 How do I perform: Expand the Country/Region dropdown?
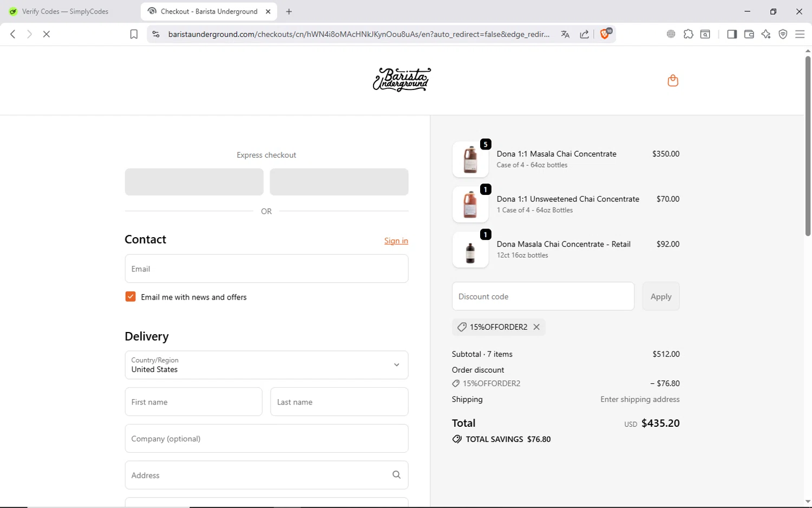coord(266,365)
